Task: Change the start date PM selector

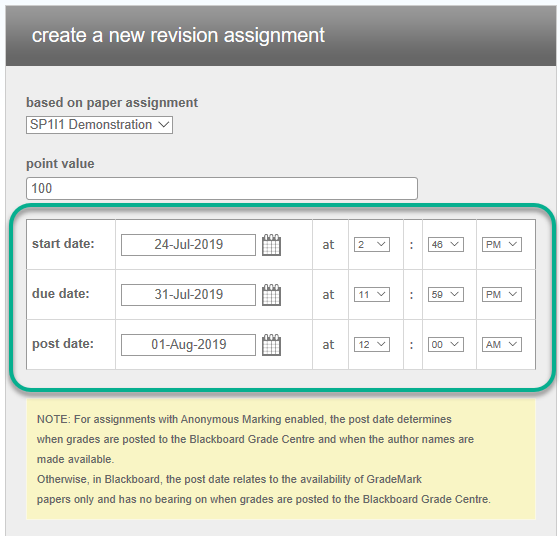Action: [502, 245]
